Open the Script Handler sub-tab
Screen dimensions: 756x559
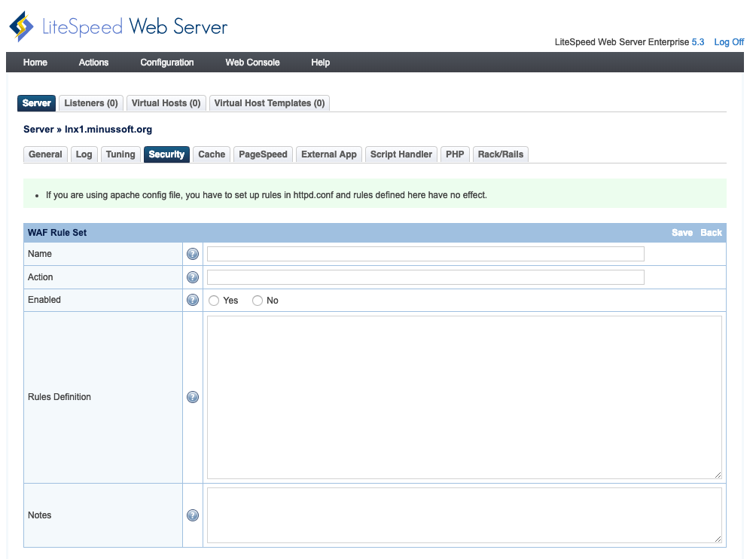401,154
